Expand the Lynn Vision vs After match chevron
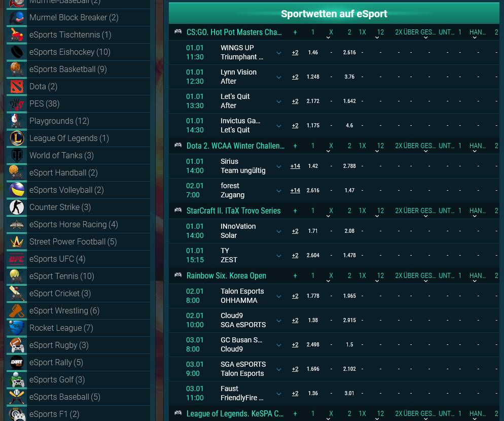The image size is (504, 421). 279,77
